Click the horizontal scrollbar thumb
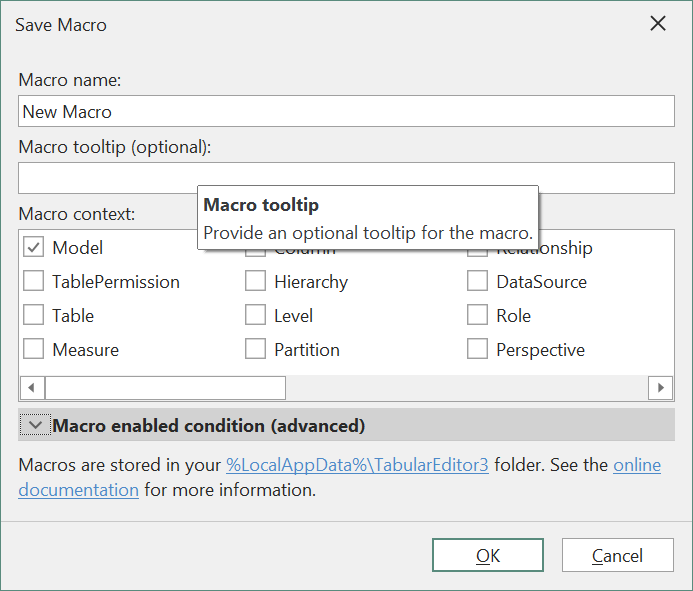693x591 pixels. 165,388
